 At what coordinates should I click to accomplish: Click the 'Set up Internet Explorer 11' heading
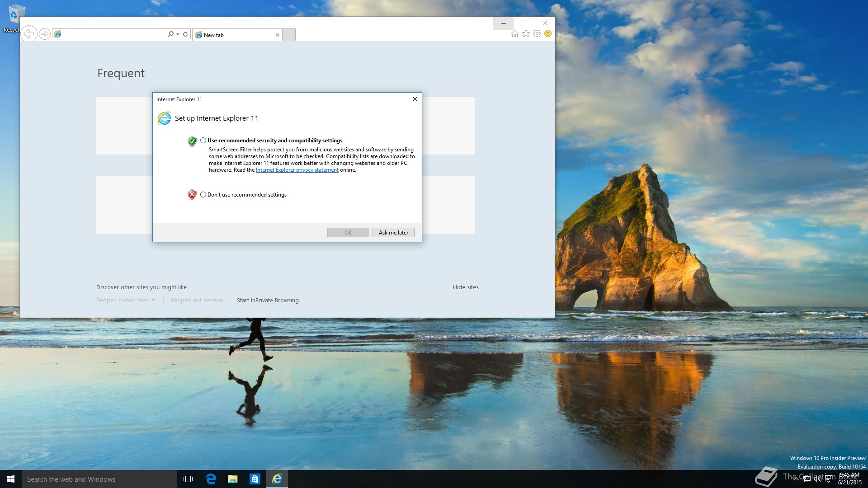[x=217, y=118]
